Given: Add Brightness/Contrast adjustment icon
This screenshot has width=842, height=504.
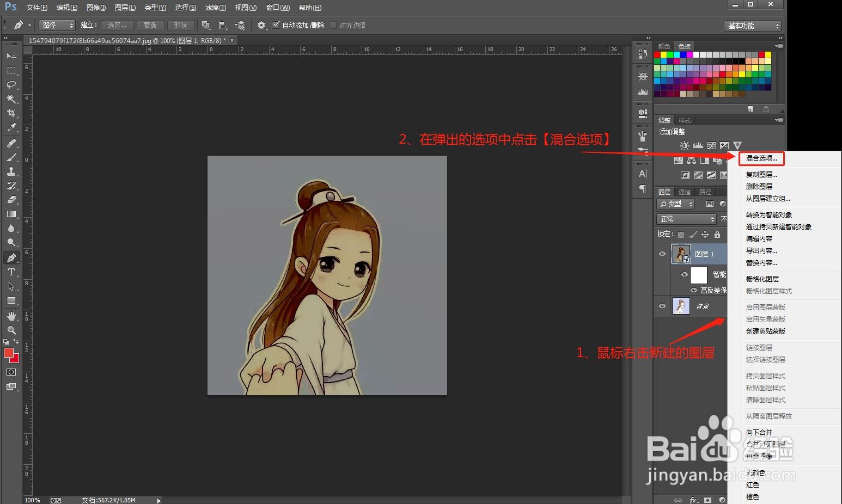Looking at the screenshot, I should [x=685, y=146].
